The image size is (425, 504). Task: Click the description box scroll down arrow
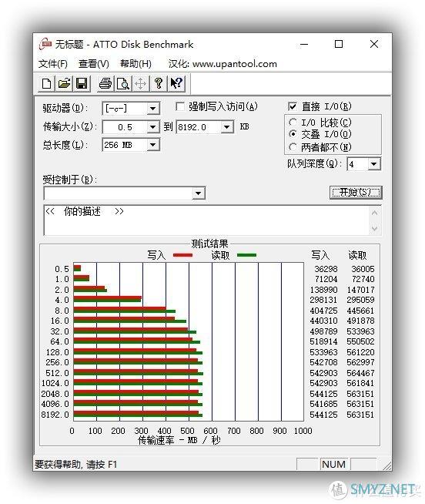374,228
